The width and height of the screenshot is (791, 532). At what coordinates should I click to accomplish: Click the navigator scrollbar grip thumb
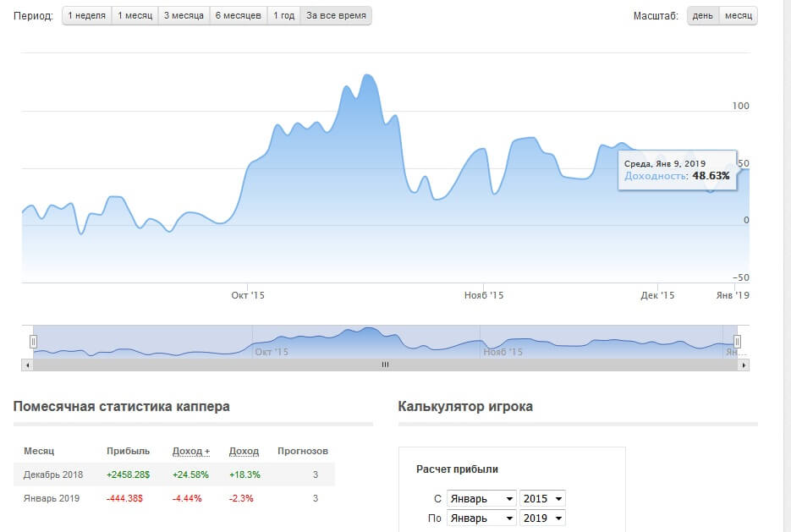tap(385, 365)
